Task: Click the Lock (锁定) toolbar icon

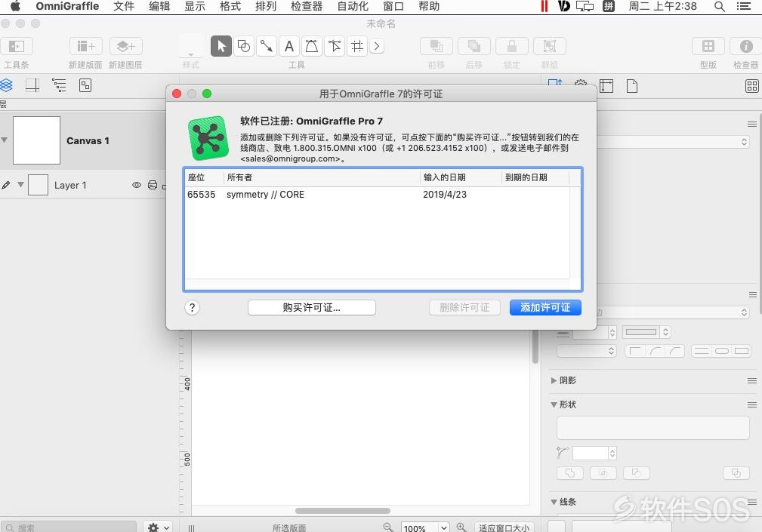Action: [512, 46]
